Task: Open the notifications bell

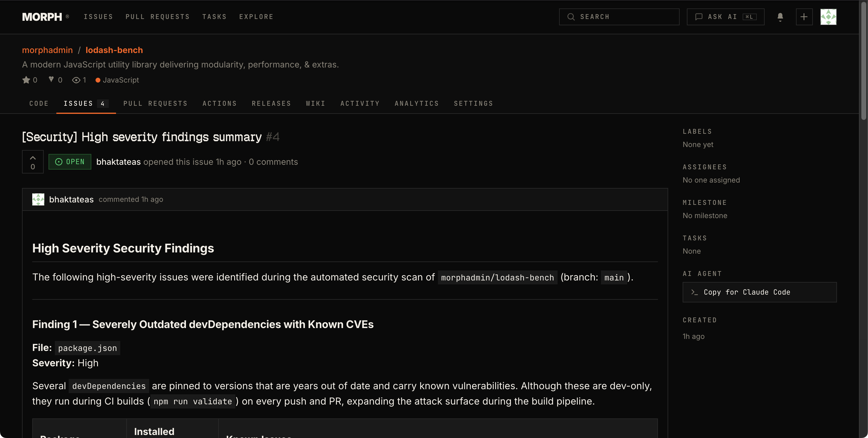Action: 780,17
